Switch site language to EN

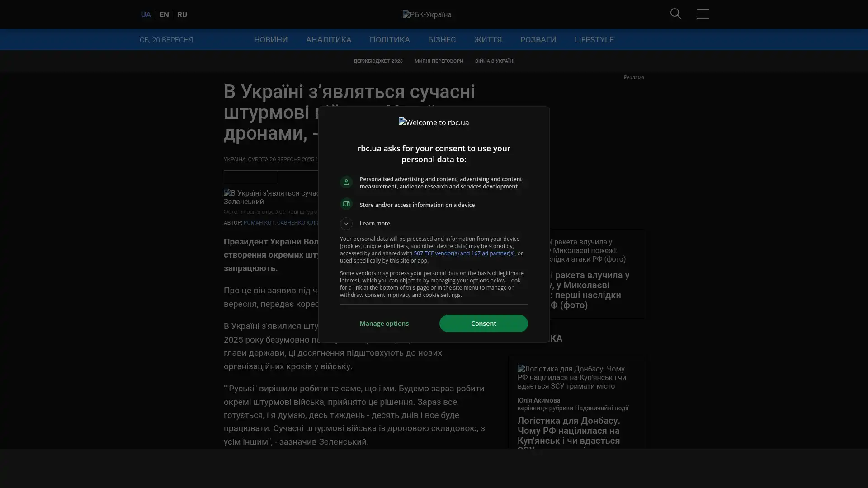coord(164,14)
